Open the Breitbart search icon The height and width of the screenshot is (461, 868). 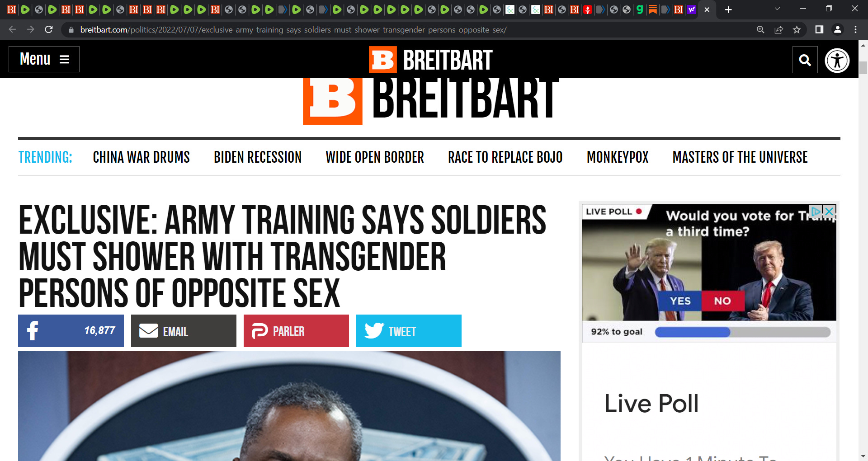pyautogui.click(x=805, y=60)
